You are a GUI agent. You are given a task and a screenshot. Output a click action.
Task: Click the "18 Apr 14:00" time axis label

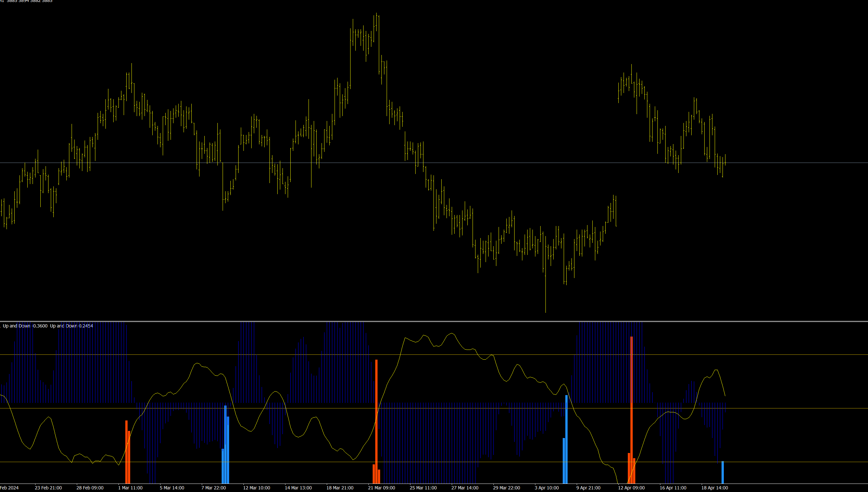tap(714, 487)
